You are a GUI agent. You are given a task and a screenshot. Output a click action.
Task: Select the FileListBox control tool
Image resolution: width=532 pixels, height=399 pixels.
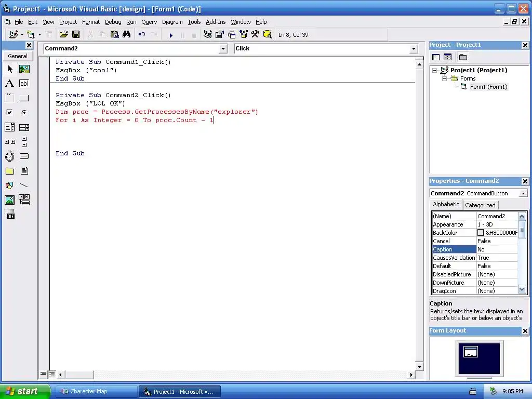point(24,170)
